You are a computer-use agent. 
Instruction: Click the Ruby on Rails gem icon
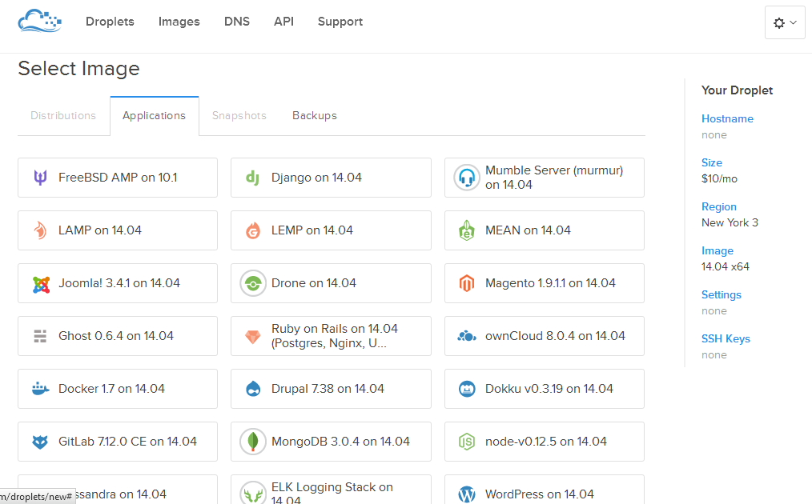tap(253, 337)
